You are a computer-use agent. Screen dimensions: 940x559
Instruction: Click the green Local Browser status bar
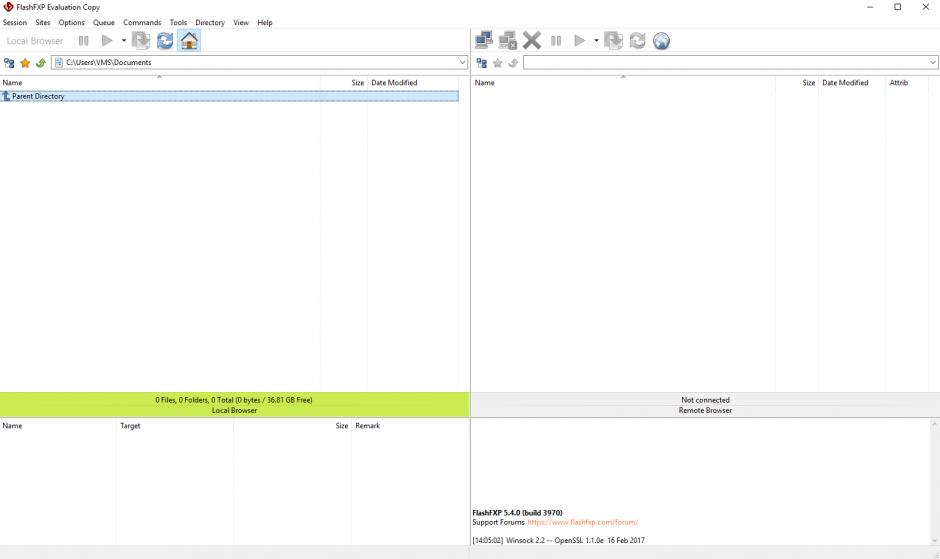coord(234,405)
